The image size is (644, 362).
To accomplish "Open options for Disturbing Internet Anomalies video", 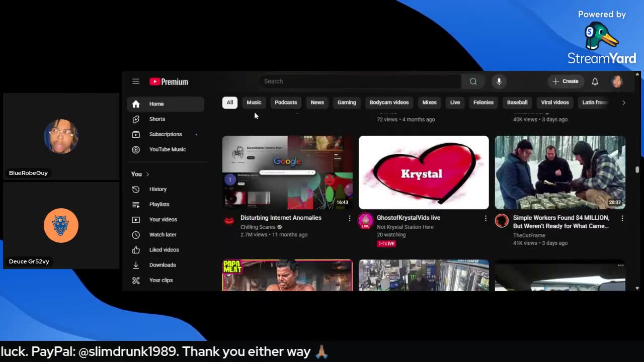I will point(350,218).
